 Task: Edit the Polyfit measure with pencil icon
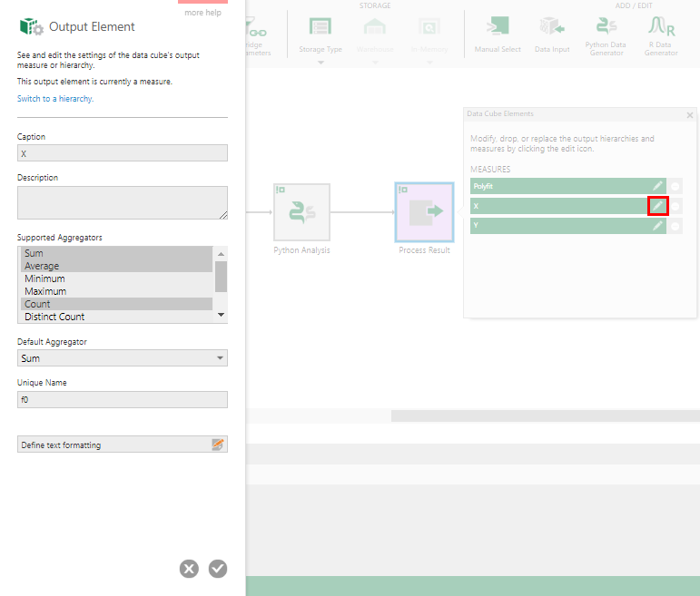(x=658, y=186)
